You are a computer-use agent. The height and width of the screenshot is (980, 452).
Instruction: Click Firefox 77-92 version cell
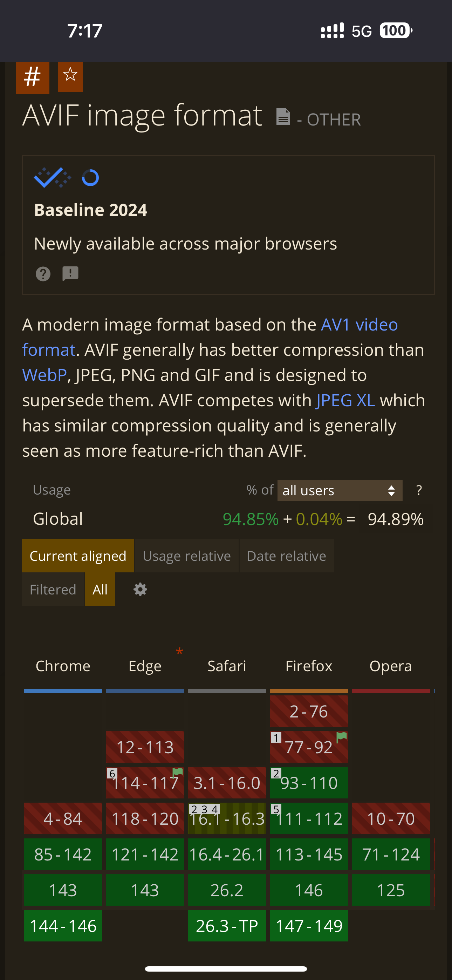coord(309,747)
